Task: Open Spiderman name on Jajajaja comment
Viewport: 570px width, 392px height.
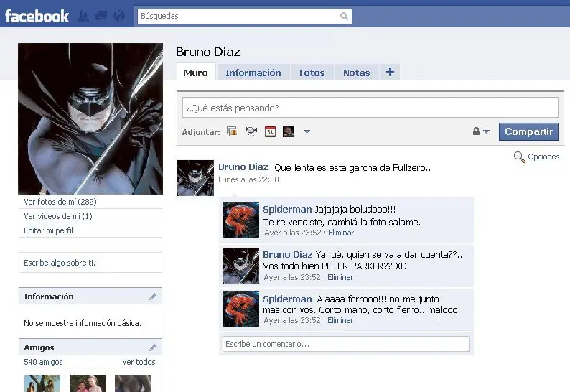Action: [287, 209]
